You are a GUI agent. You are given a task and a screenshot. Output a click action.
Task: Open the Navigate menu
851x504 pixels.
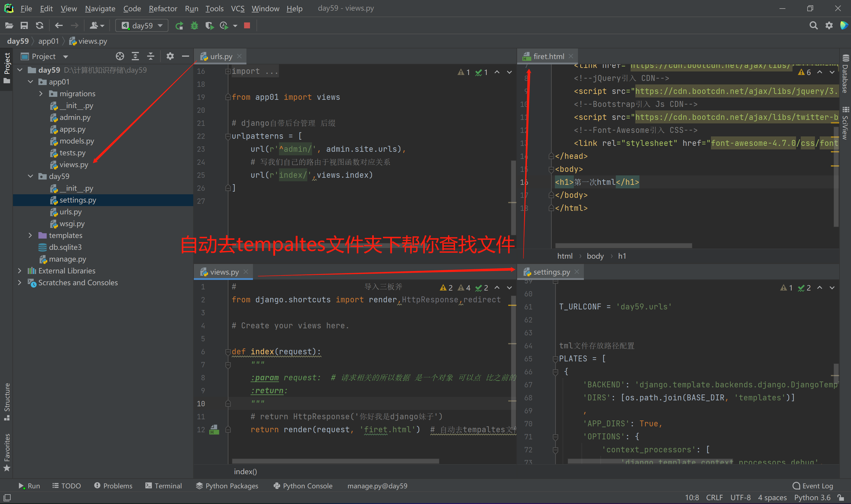coord(100,9)
